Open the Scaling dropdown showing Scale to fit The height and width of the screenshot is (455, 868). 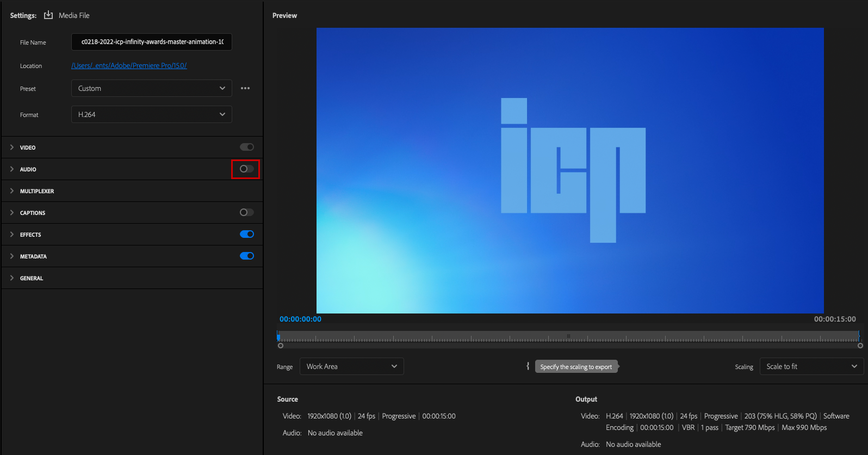pos(811,366)
